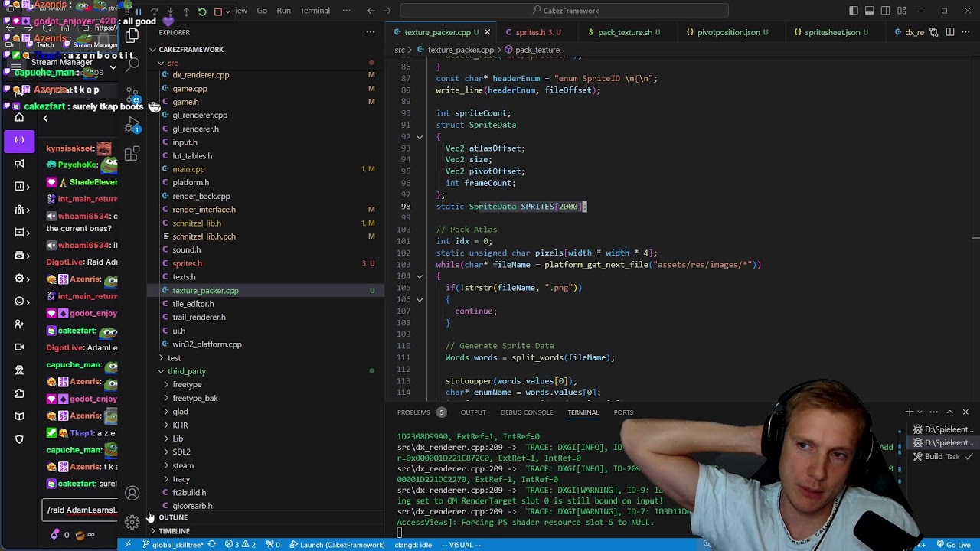Expand the OUTLINE section

173,518
